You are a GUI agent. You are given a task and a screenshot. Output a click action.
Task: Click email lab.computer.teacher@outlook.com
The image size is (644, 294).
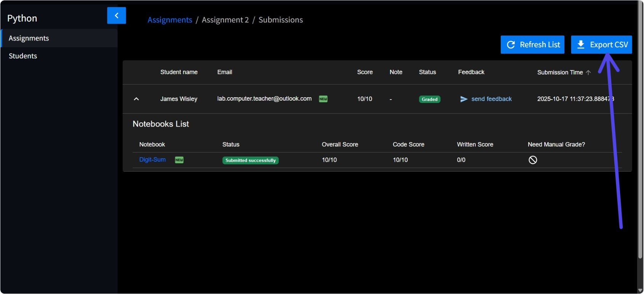tap(264, 98)
